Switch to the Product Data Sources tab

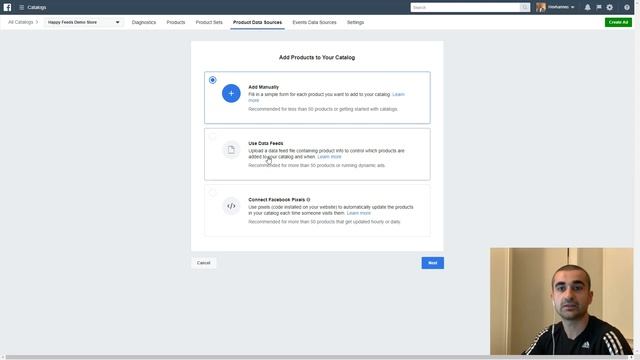(257, 22)
